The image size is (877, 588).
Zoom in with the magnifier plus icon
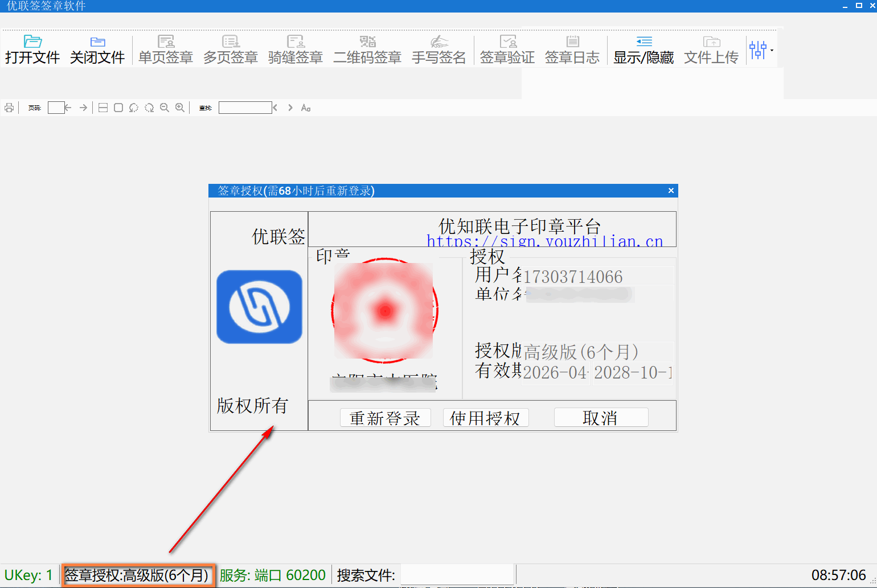tap(180, 107)
